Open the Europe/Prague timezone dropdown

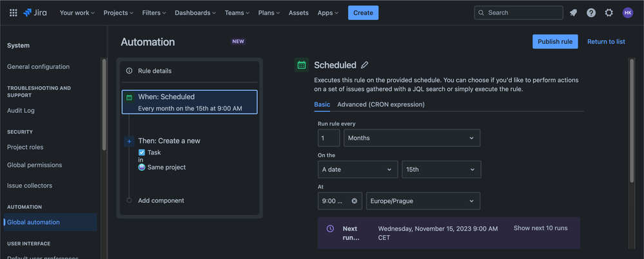click(423, 201)
